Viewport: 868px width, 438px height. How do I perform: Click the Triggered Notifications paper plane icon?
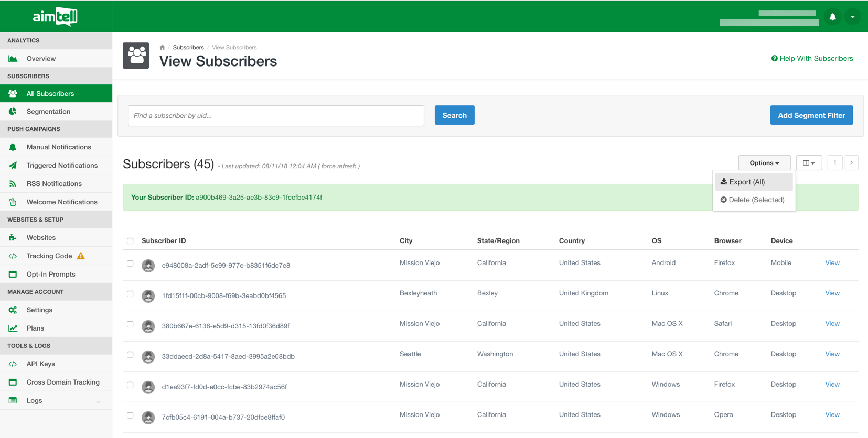(x=13, y=166)
